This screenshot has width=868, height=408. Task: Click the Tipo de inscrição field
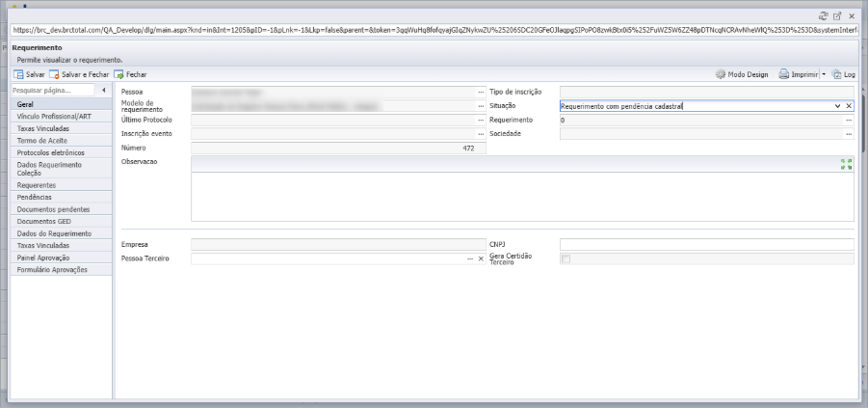pos(707,92)
